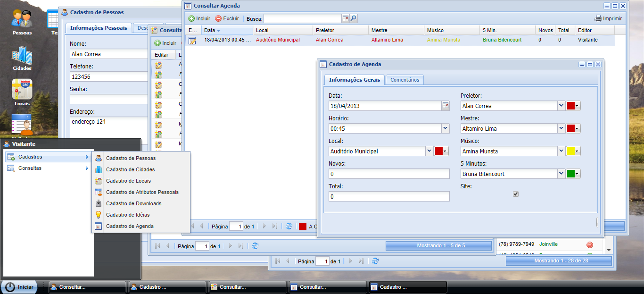Screen dimensions: 644x294
Task: Open the Músico dropdown list
Action: coord(561,151)
